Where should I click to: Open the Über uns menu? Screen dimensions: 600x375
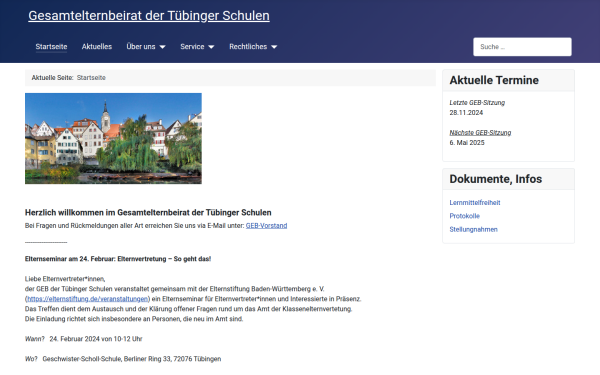tap(141, 47)
